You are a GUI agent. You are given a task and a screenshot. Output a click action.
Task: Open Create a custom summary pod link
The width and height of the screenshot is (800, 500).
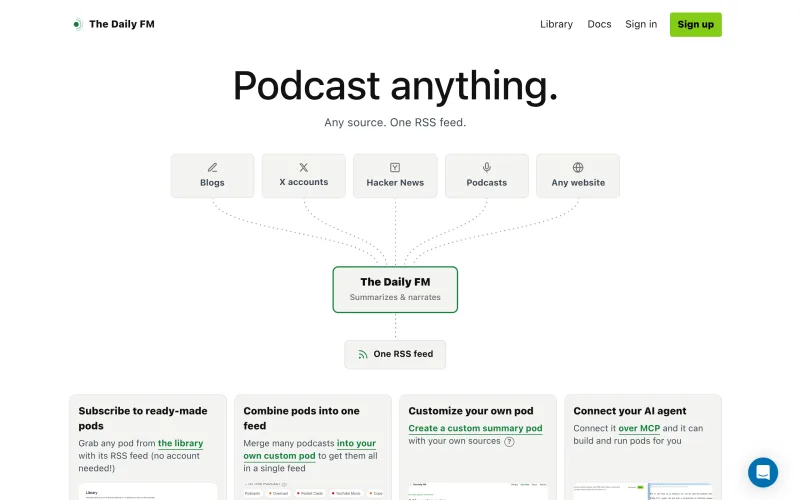click(475, 429)
